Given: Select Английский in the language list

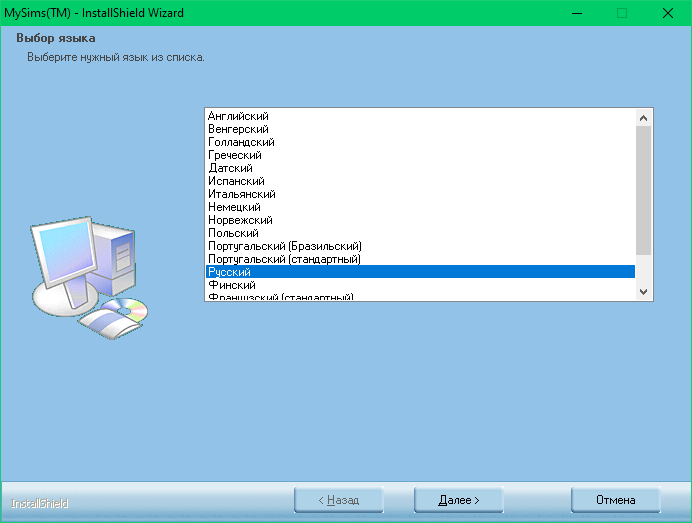Looking at the screenshot, I should tap(420, 116).
